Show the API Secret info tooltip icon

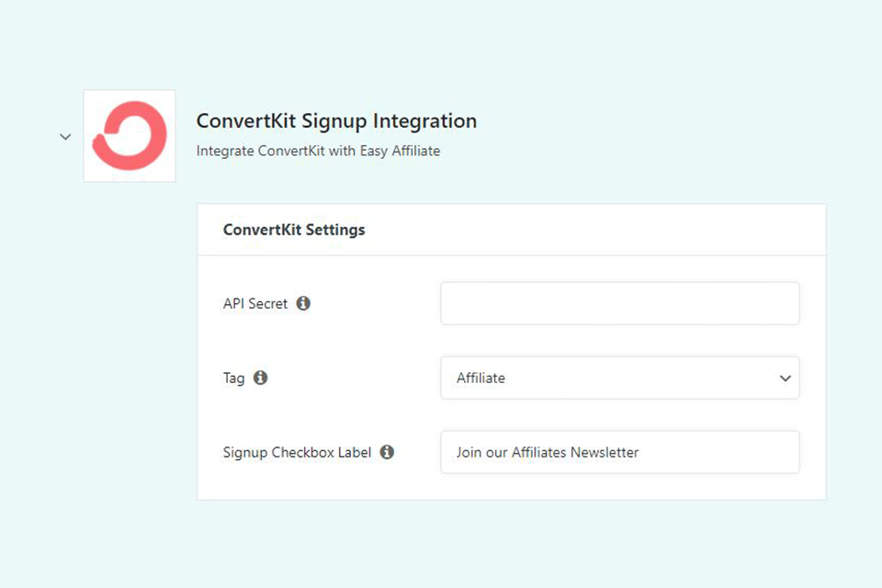[303, 303]
